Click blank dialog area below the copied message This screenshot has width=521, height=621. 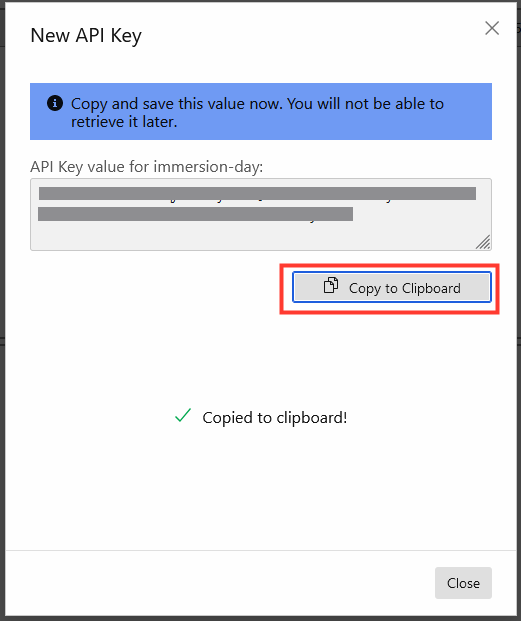coord(261,487)
